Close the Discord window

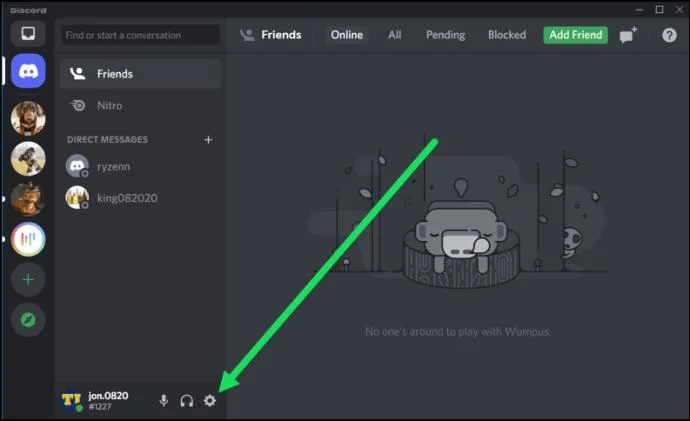pos(679,10)
